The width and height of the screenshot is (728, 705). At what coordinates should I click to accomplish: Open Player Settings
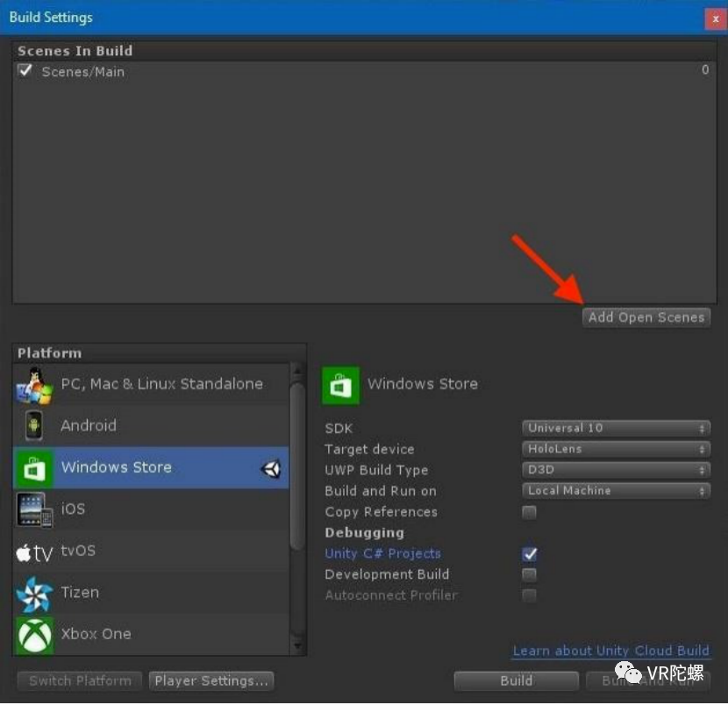[x=211, y=681]
